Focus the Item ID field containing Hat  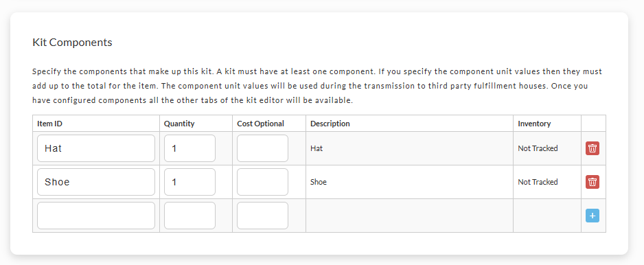[96, 148]
